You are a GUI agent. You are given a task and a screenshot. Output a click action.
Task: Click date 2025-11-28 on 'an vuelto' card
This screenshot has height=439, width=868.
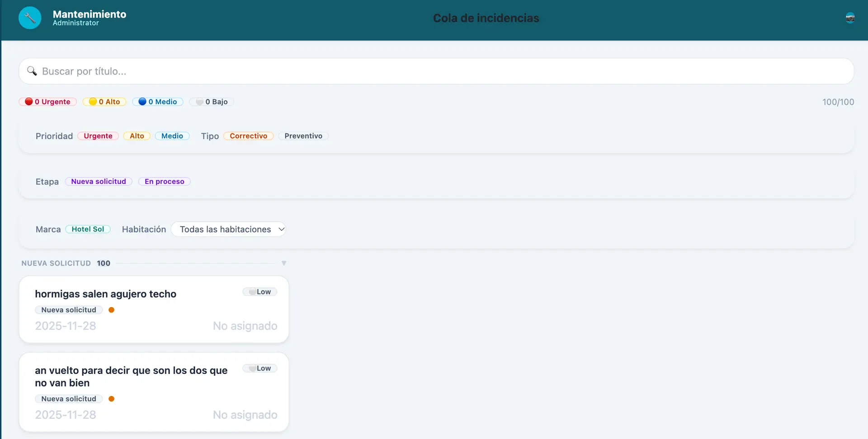66,415
